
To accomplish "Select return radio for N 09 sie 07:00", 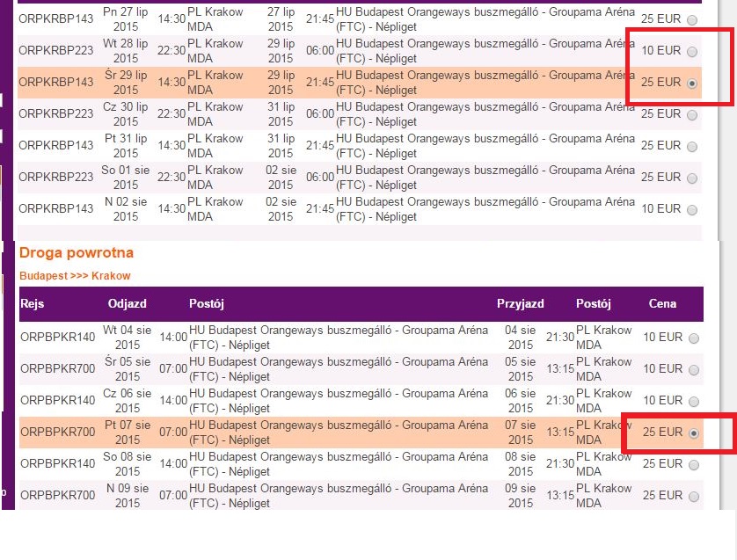I will click(x=694, y=496).
